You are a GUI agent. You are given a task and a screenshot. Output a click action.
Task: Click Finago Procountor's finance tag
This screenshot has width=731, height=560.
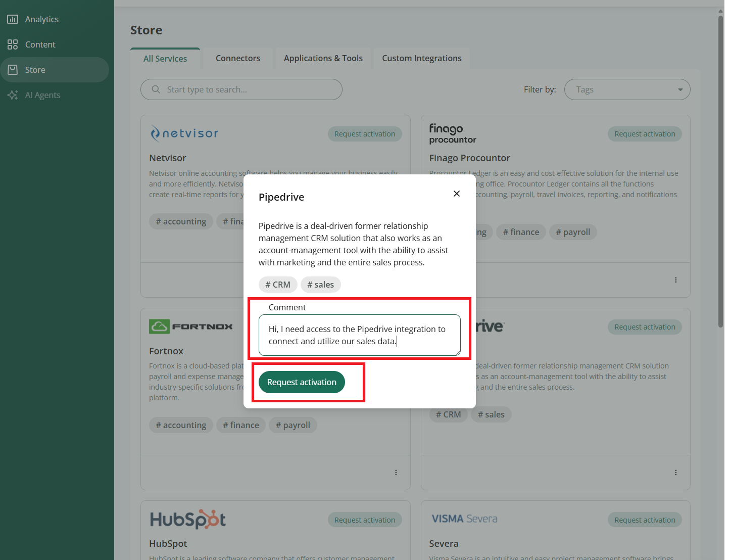[x=521, y=232]
